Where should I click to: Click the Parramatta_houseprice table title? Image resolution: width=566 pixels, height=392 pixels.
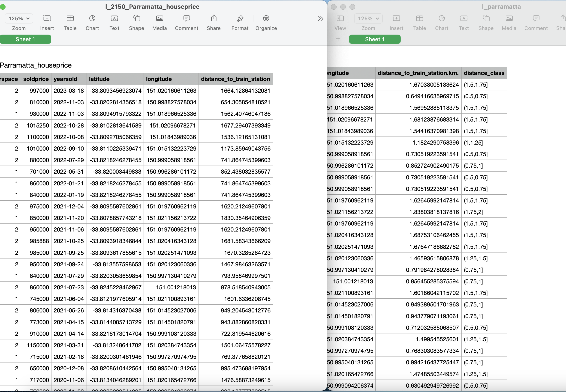tap(36, 65)
